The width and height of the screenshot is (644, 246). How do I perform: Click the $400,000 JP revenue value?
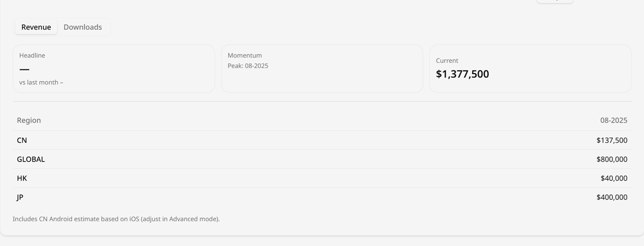pos(612,197)
